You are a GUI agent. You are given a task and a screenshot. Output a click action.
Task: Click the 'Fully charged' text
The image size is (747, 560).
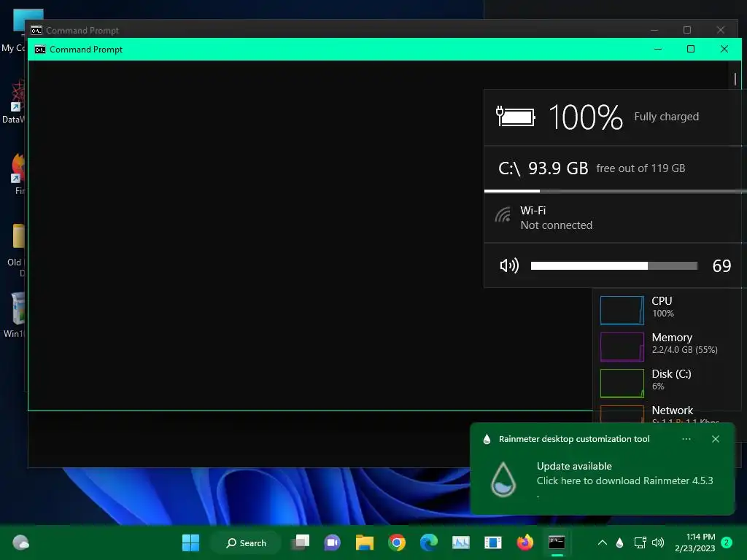click(x=666, y=117)
